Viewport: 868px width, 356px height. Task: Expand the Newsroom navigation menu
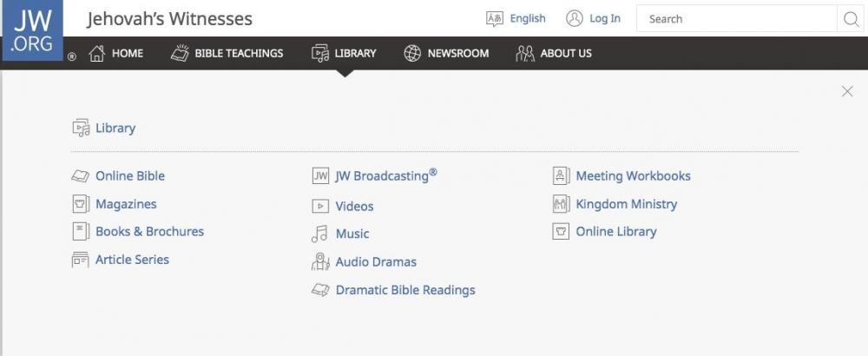coord(446,54)
